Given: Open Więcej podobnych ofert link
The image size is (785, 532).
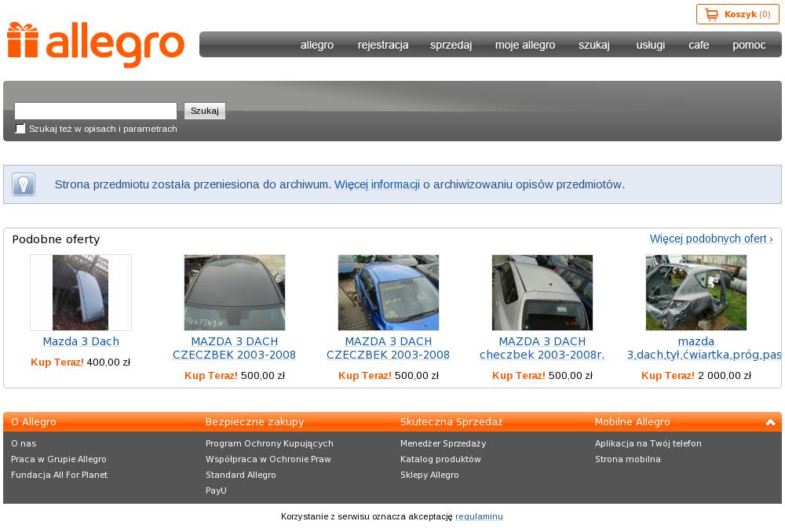Looking at the screenshot, I should (x=711, y=239).
